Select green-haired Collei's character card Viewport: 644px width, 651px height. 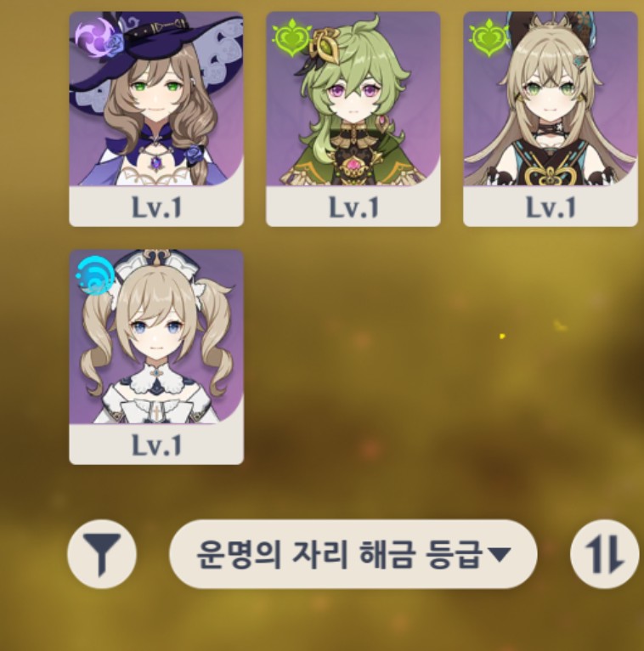coord(353,119)
